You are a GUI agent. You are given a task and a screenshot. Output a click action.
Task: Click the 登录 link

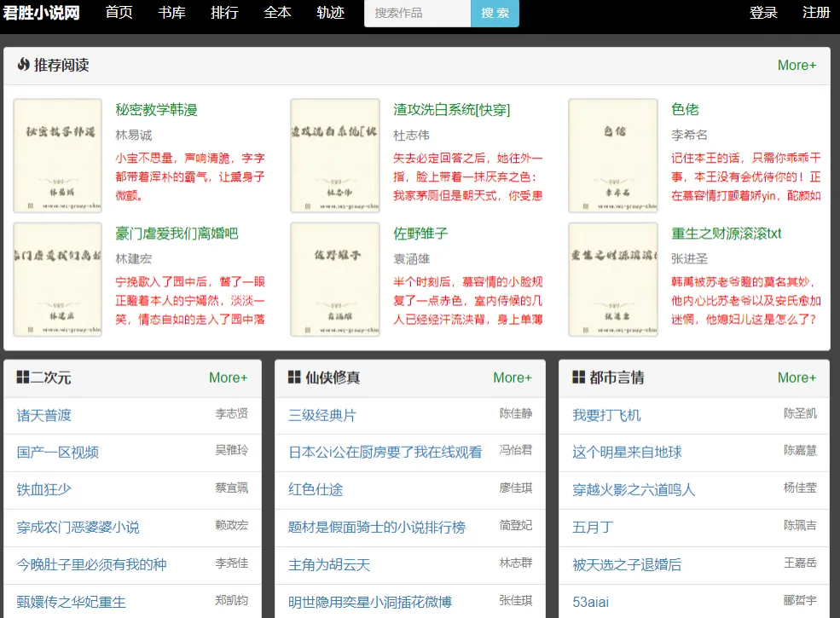(763, 12)
